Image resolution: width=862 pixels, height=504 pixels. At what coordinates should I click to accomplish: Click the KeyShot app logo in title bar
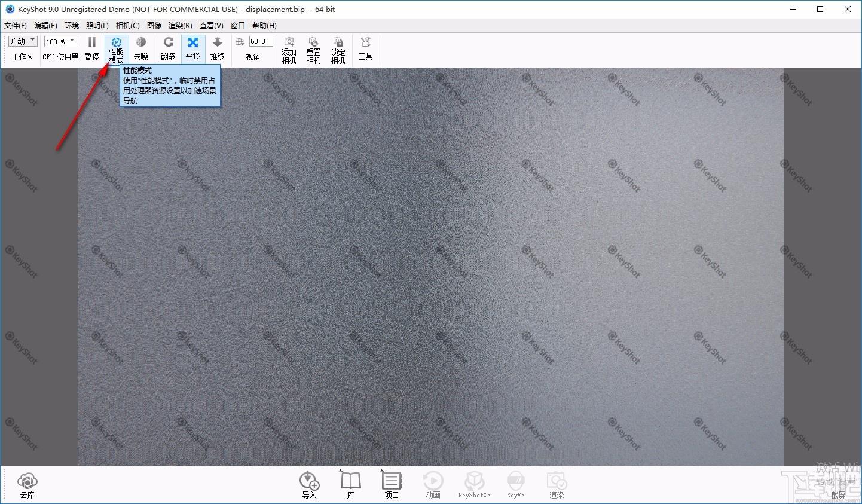coord(10,9)
